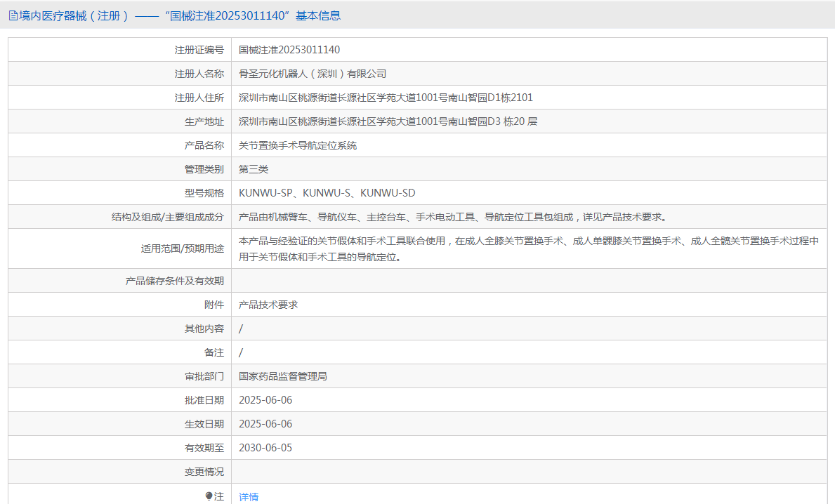Click the 型号规格 label cell
835x504 pixels.
click(120, 192)
